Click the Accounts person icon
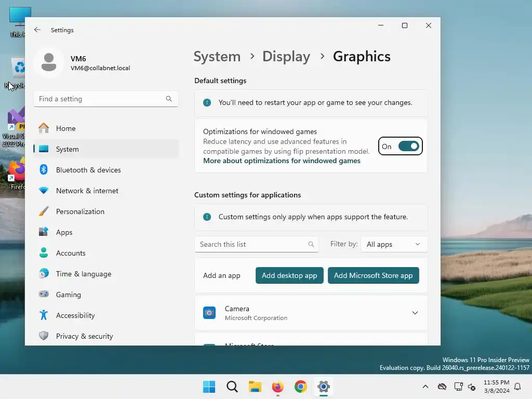 click(x=44, y=253)
